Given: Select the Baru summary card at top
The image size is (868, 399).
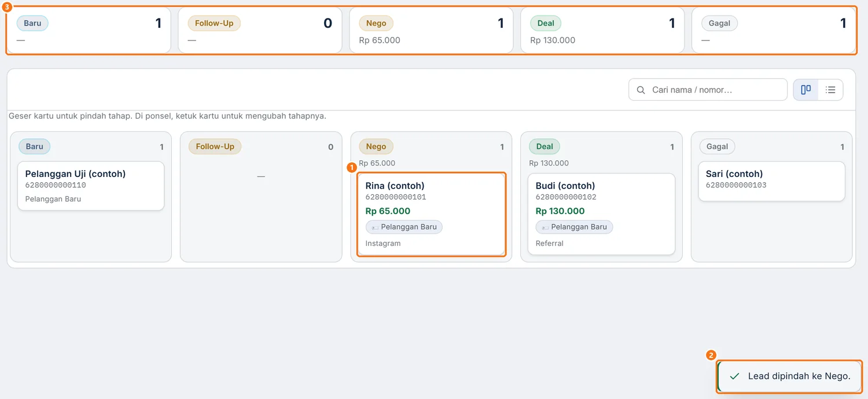Looking at the screenshot, I should coord(89,31).
